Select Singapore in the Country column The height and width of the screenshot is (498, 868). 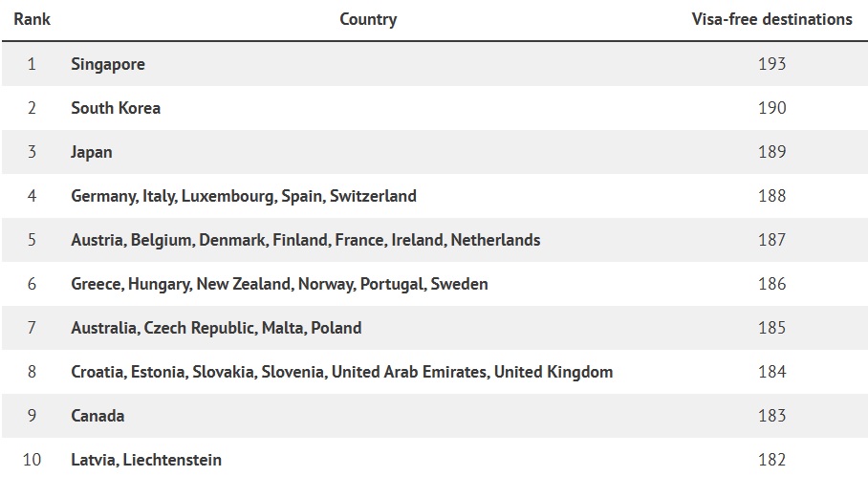pyautogui.click(x=108, y=64)
